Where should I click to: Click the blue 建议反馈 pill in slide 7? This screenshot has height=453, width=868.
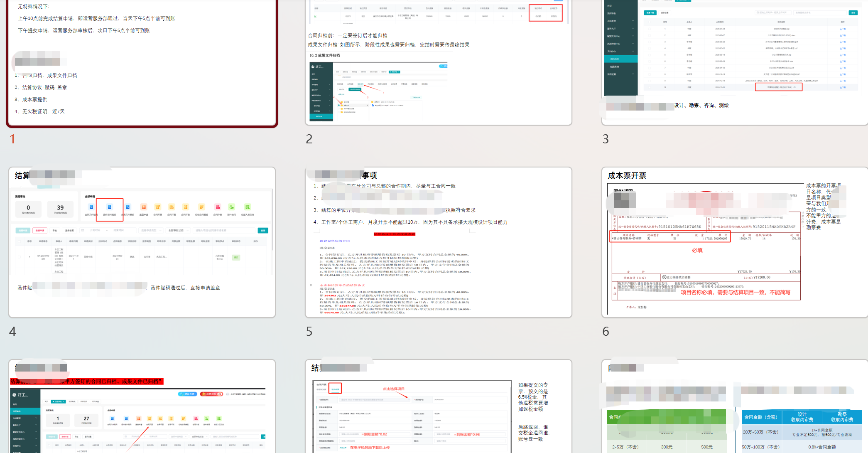point(187,394)
